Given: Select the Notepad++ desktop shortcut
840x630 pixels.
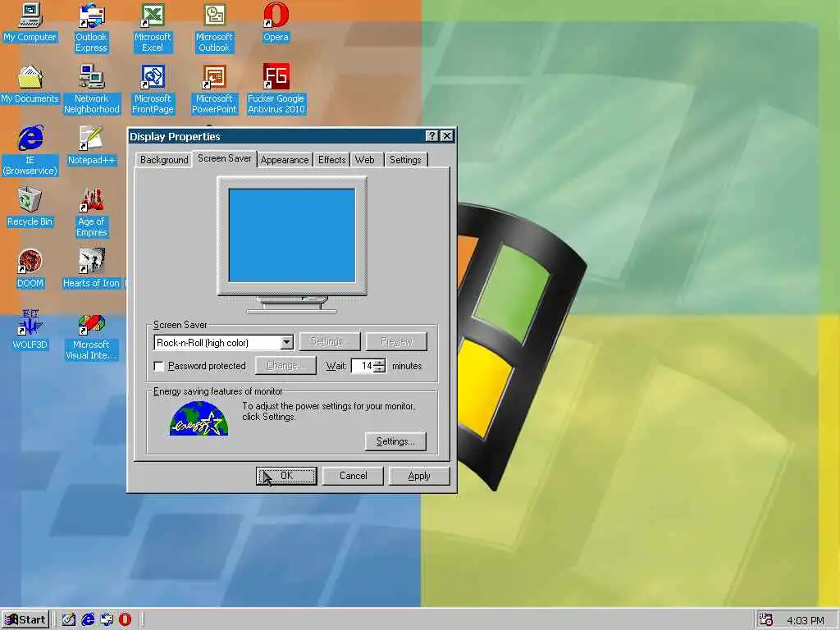Looking at the screenshot, I should (x=92, y=146).
